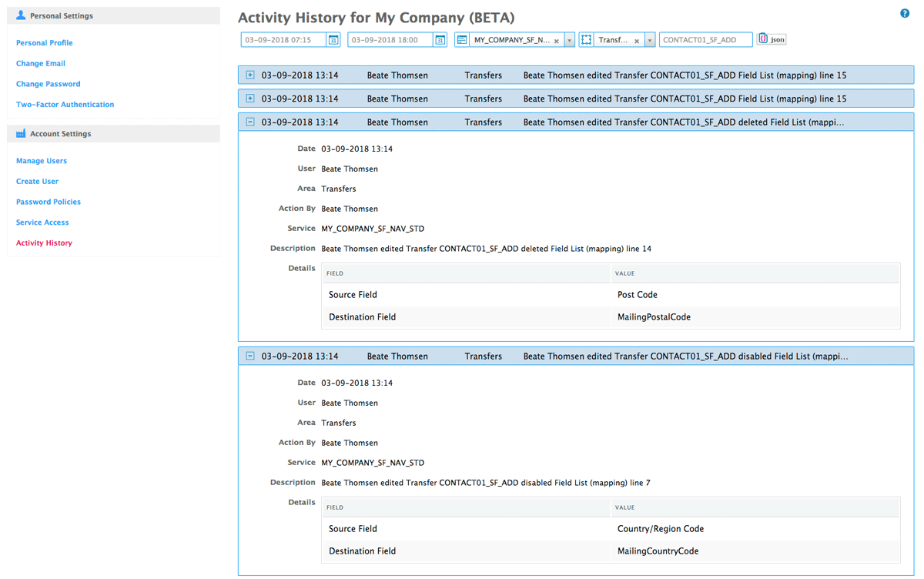The width and height of the screenshot is (924, 579).
Task: Export activity history with the json button
Action: click(772, 39)
